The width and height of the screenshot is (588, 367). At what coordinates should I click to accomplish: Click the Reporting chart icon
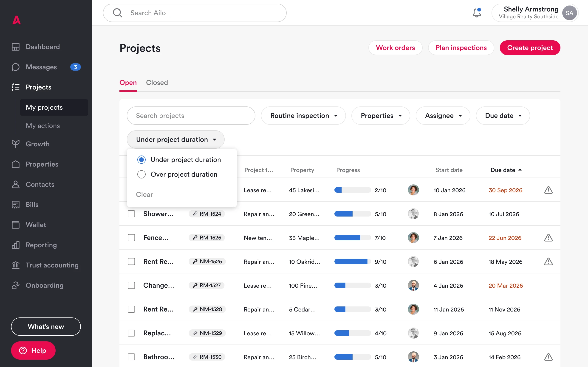pos(16,245)
